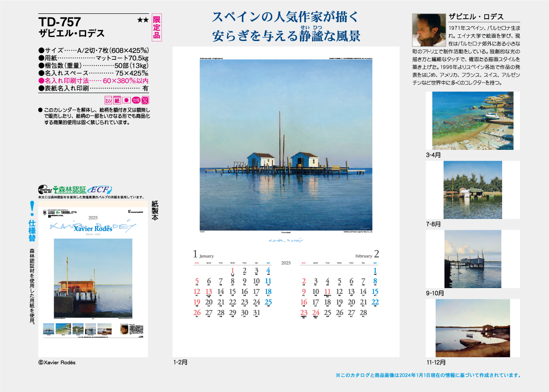
Task: Click the 森林認証材 pulp note under the logos
Action: pos(91,197)
